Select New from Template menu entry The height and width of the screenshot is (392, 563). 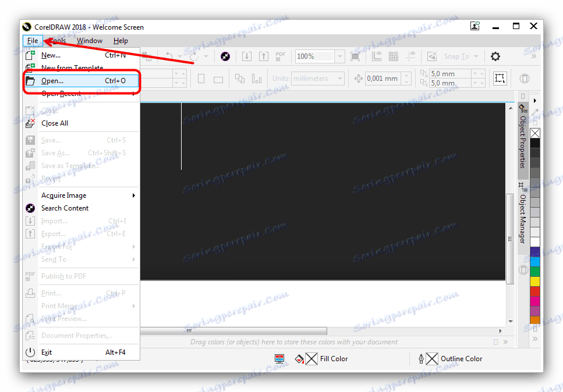point(81,68)
